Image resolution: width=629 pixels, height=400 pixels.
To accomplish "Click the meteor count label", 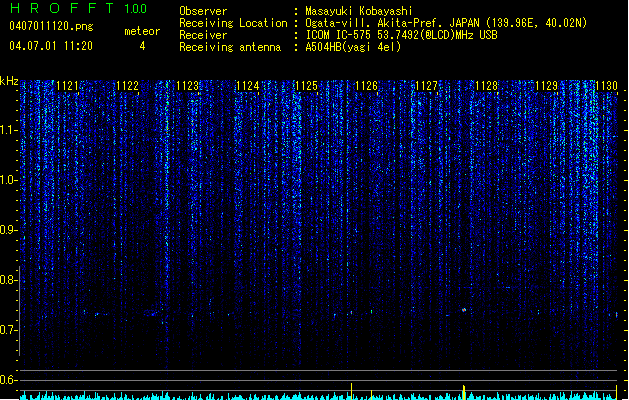I will pos(142,31).
